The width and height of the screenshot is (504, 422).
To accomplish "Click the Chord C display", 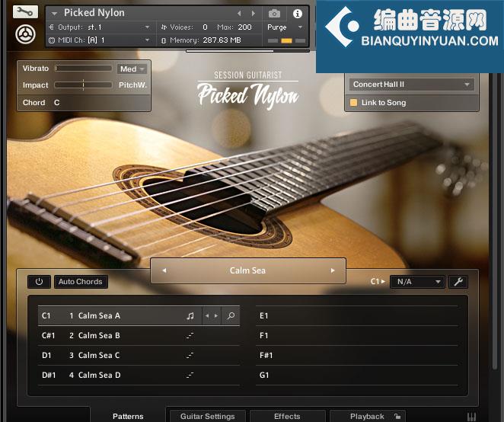I will click(x=84, y=103).
